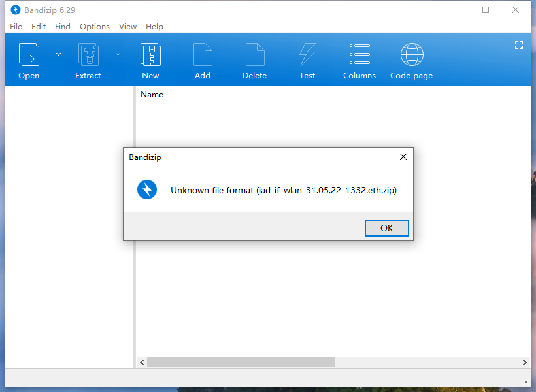The width and height of the screenshot is (536, 392).
Task: Minimize the Bandizip window
Action: [x=456, y=10]
